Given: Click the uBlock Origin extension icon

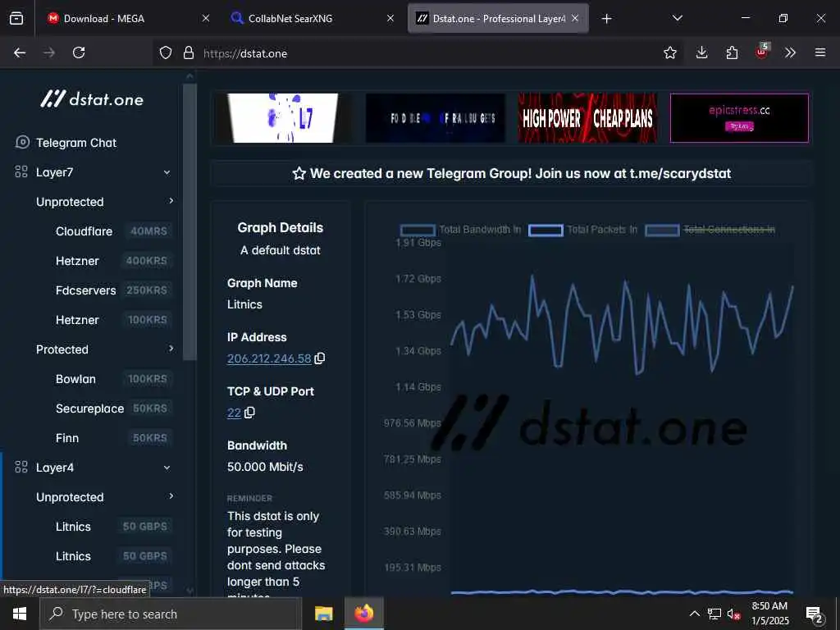Looking at the screenshot, I should click(x=762, y=51).
